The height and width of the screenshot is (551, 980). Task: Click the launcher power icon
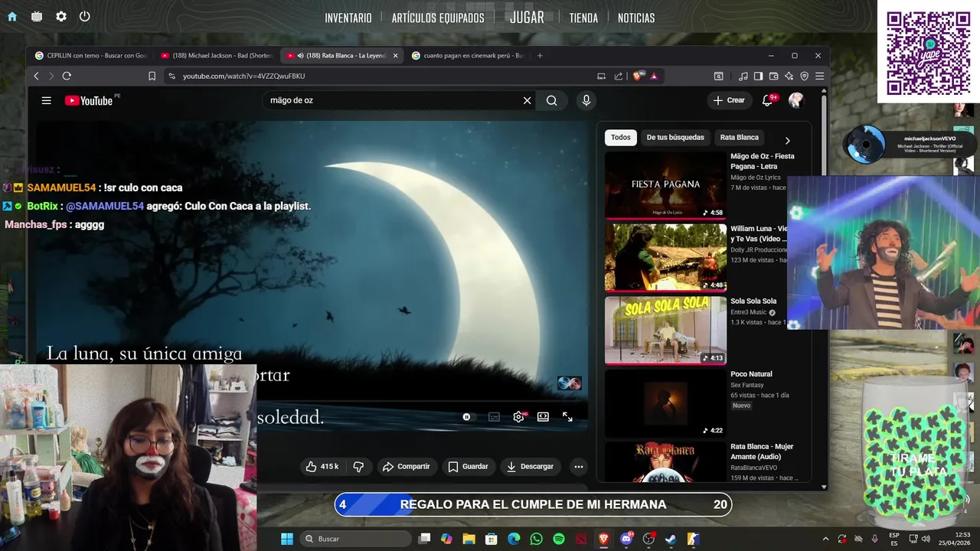point(85,16)
